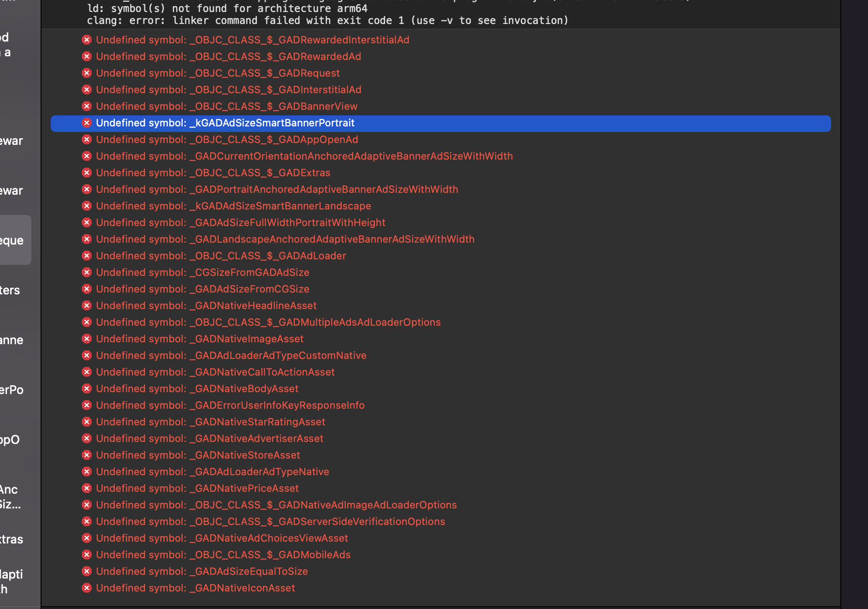This screenshot has width=868, height=609.
Task: Select the GADBannerView undefined symbol row
Action: point(226,107)
